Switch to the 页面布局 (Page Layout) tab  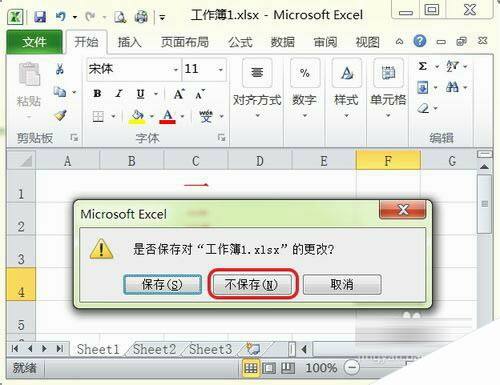(x=185, y=42)
